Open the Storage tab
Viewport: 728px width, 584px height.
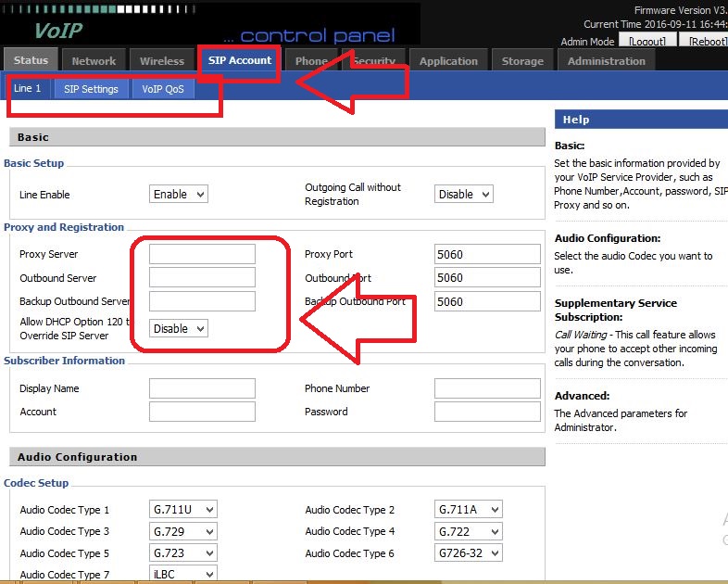(522, 61)
